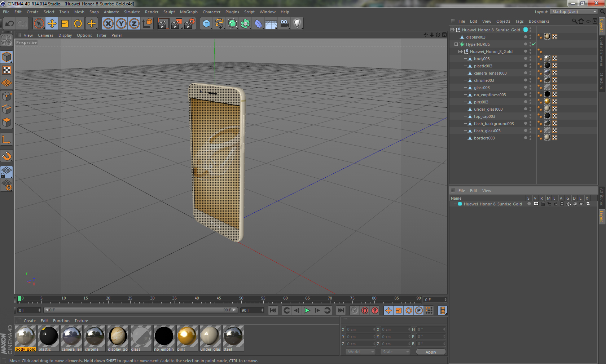Click the X position coordinate field
This screenshot has width=606, height=364.
[361, 329]
